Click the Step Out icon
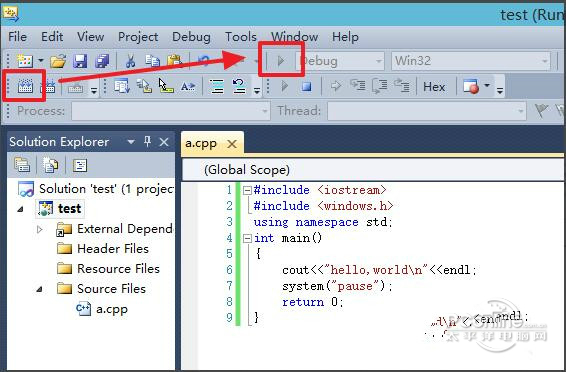 point(401,86)
